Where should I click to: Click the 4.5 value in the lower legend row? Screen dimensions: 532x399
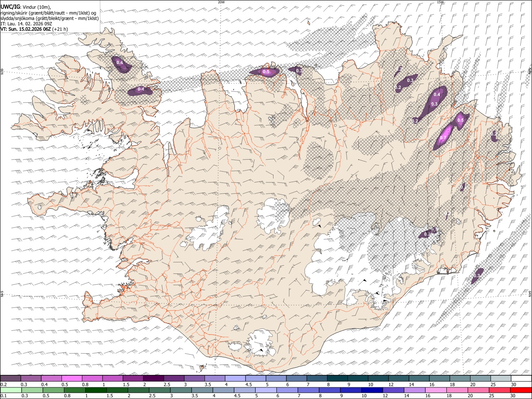[237, 396]
